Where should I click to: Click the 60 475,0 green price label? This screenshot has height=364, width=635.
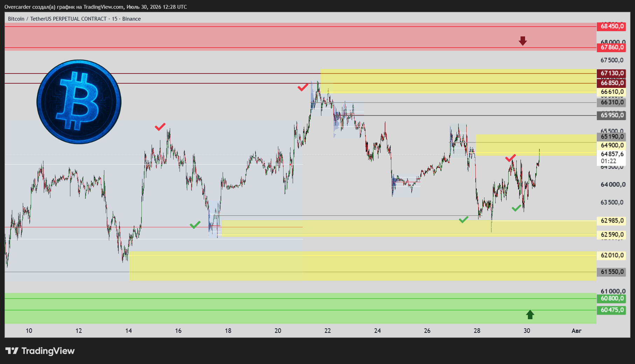coord(612,310)
